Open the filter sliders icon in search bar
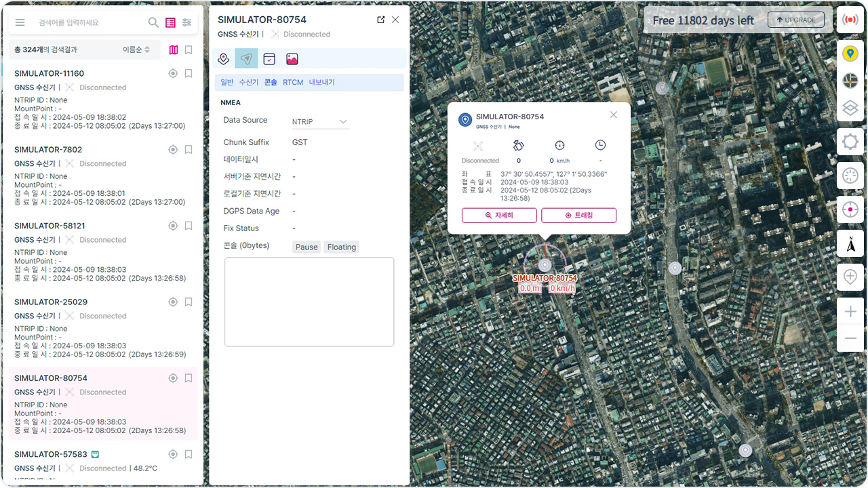Image resolution: width=868 pixels, height=488 pixels. [187, 22]
